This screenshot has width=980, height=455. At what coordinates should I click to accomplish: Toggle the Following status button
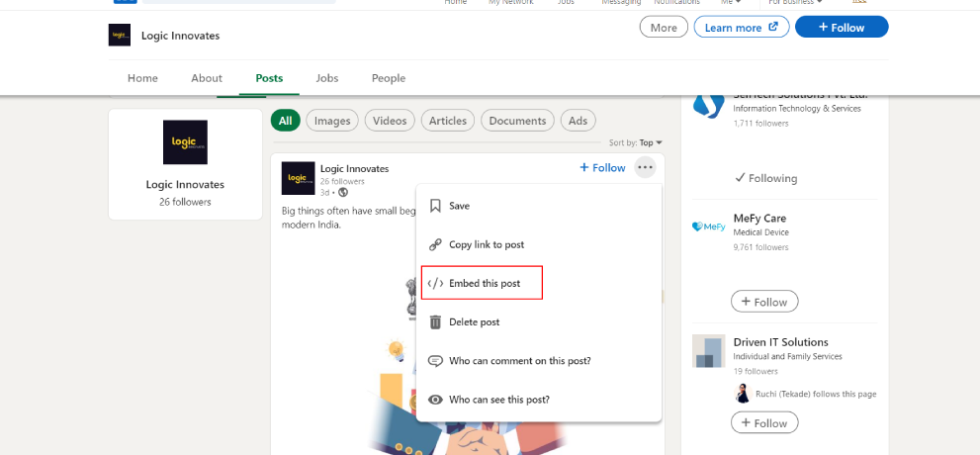[x=765, y=178]
